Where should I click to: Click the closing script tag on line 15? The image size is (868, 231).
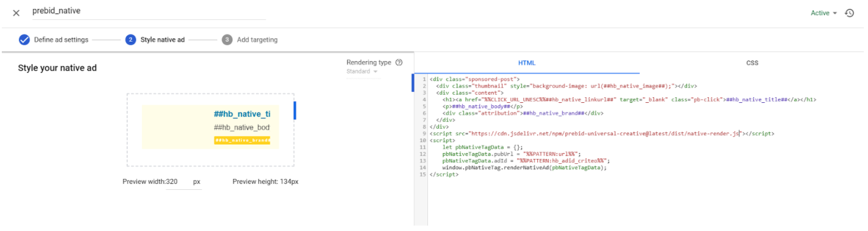tap(444, 174)
